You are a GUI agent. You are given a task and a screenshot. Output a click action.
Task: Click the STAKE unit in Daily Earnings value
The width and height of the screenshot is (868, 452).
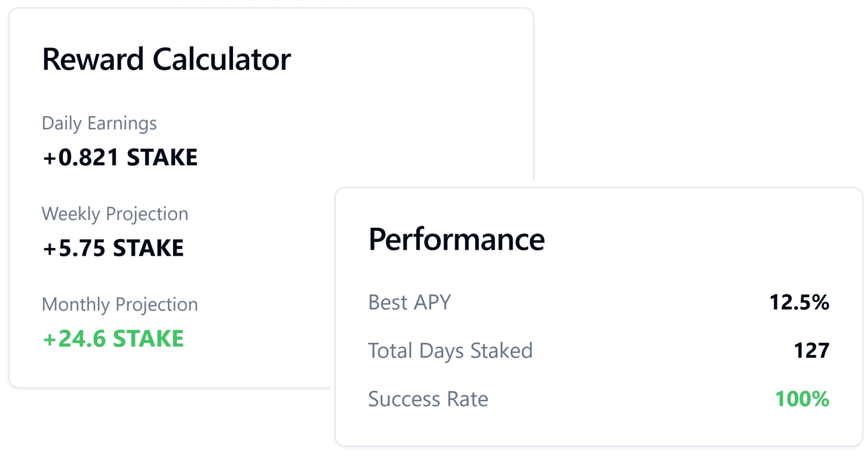[x=162, y=157]
